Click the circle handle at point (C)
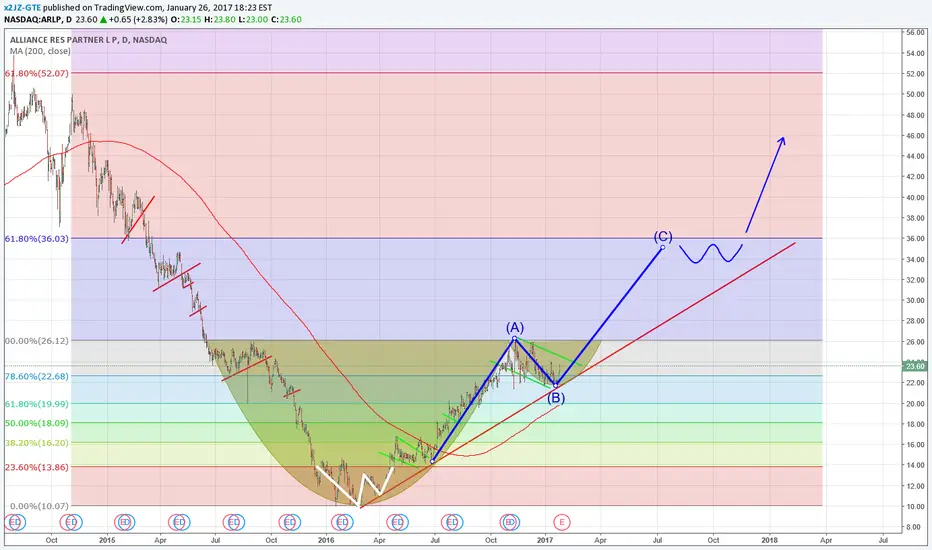Screen dimensions: 932x550 [663, 247]
